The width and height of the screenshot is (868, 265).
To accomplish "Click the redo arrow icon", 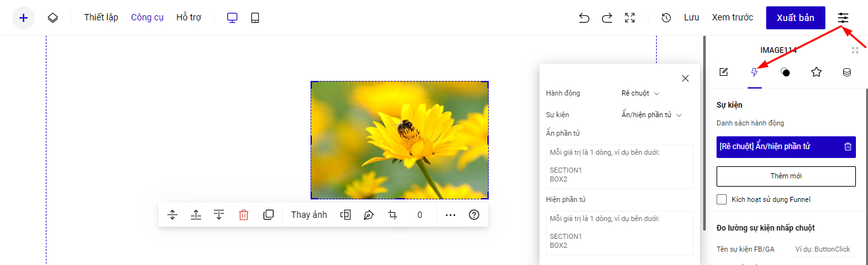I will (606, 18).
